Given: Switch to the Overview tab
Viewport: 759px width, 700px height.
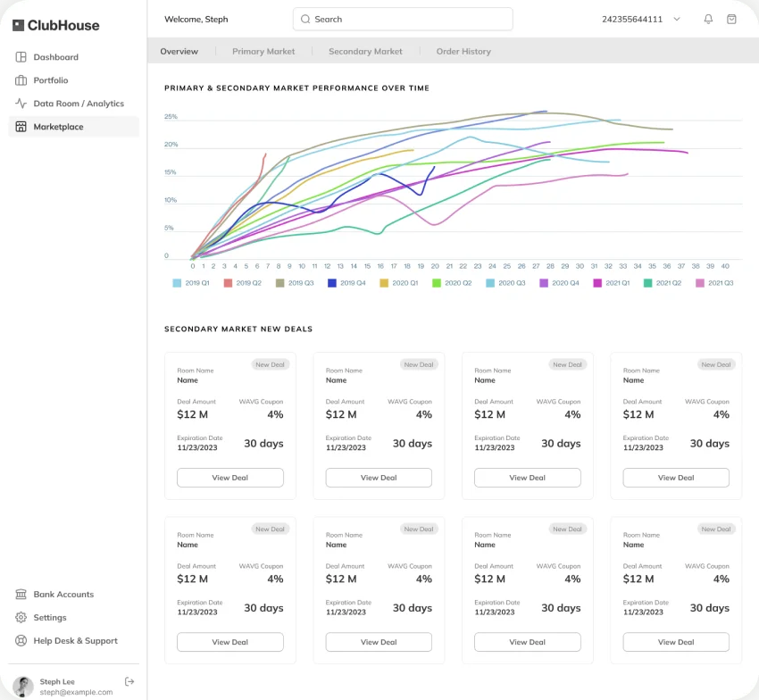Looking at the screenshot, I should pyautogui.click(x=179, y=51).
